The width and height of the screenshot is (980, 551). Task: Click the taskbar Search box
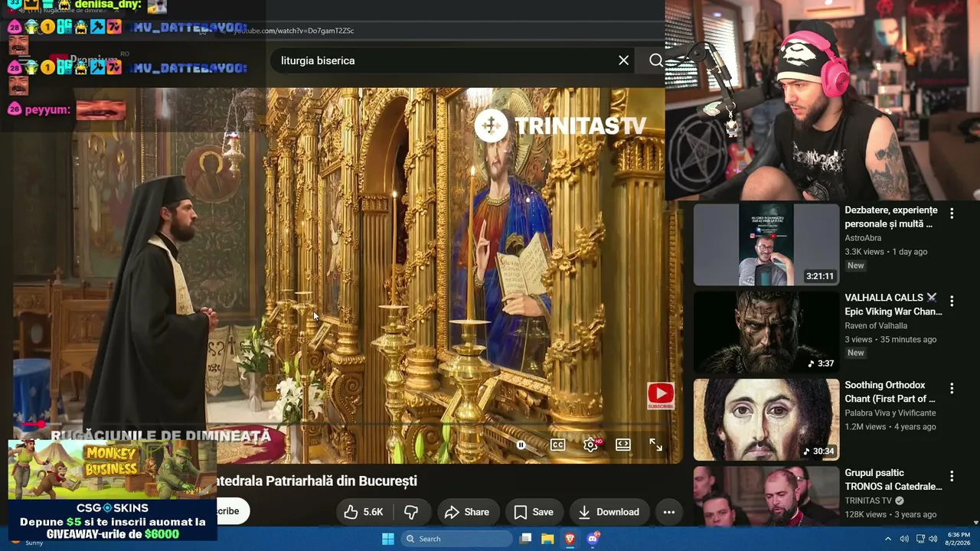(457, 539)
